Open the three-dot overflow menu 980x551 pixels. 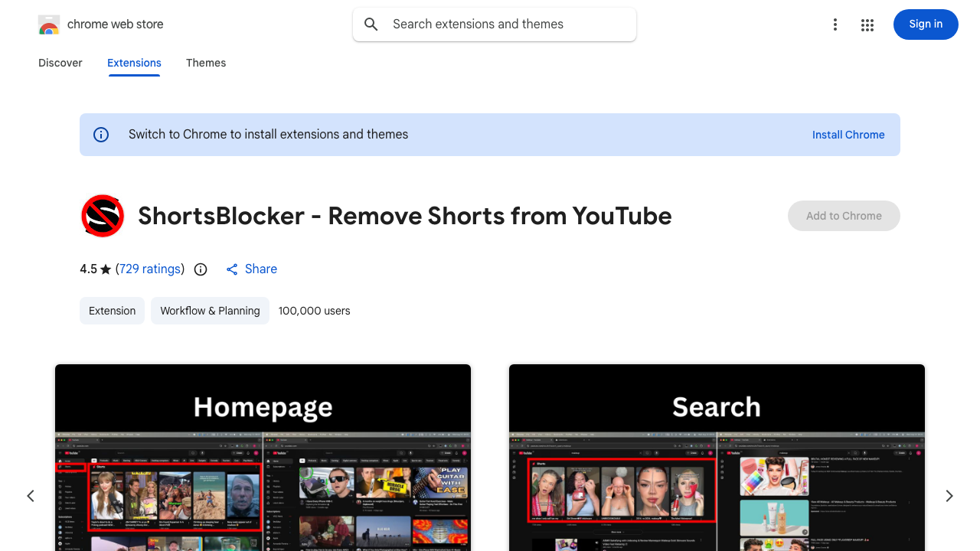pyautogui.click(x=835, y=24)
